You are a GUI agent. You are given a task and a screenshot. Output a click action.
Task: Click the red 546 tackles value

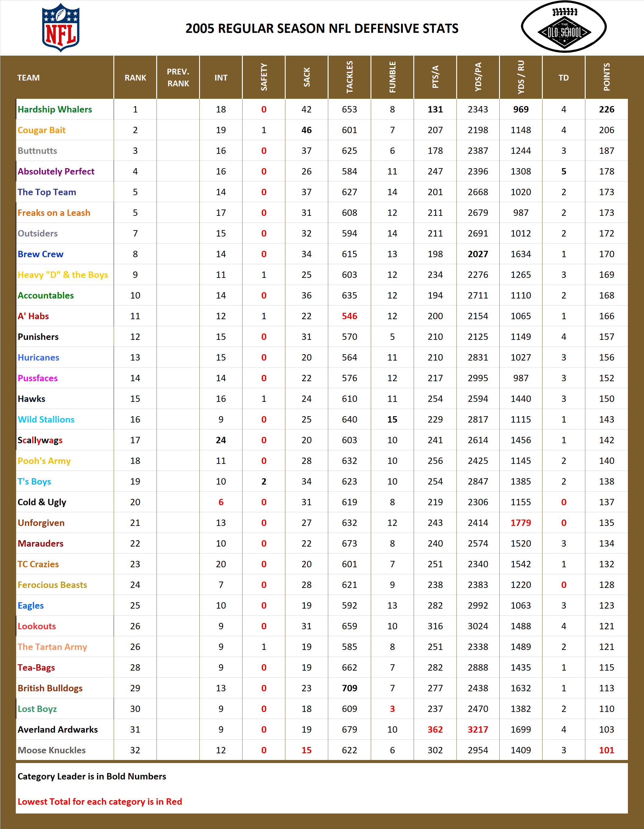350,316
